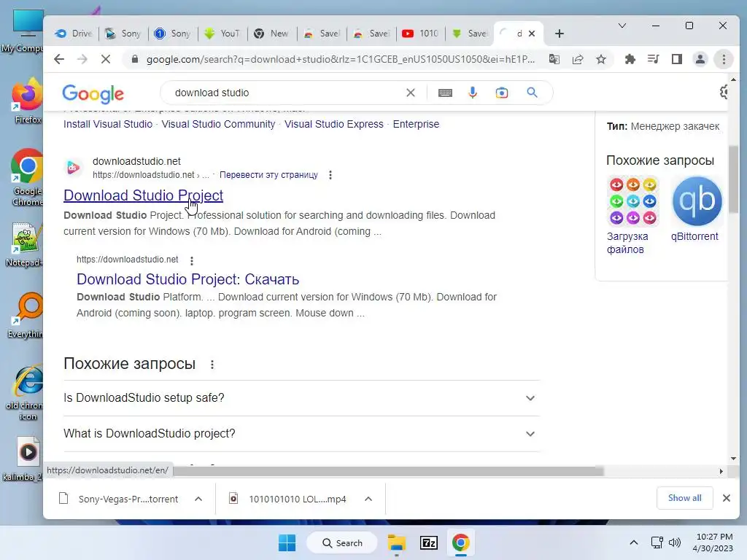Close the active search tab
The height and width of the screenshot is (560, 747).
[x=532, y=34]
